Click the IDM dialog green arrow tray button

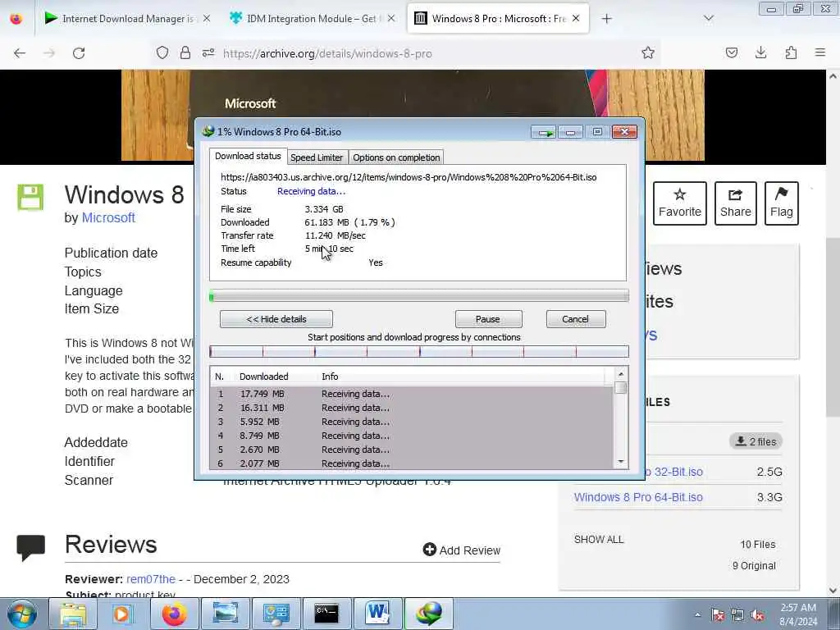(x=545, y=132)
